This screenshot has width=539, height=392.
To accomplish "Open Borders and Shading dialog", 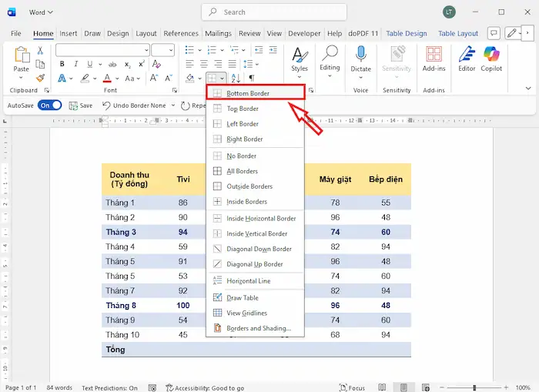I will point(259,328).
